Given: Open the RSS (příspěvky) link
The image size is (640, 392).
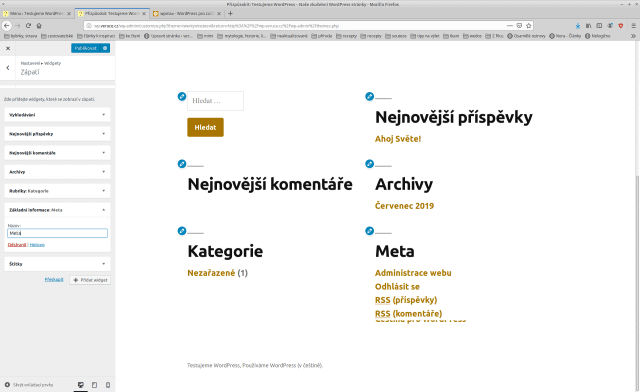Looking at the screenshot, I should (x=406, y=300).
